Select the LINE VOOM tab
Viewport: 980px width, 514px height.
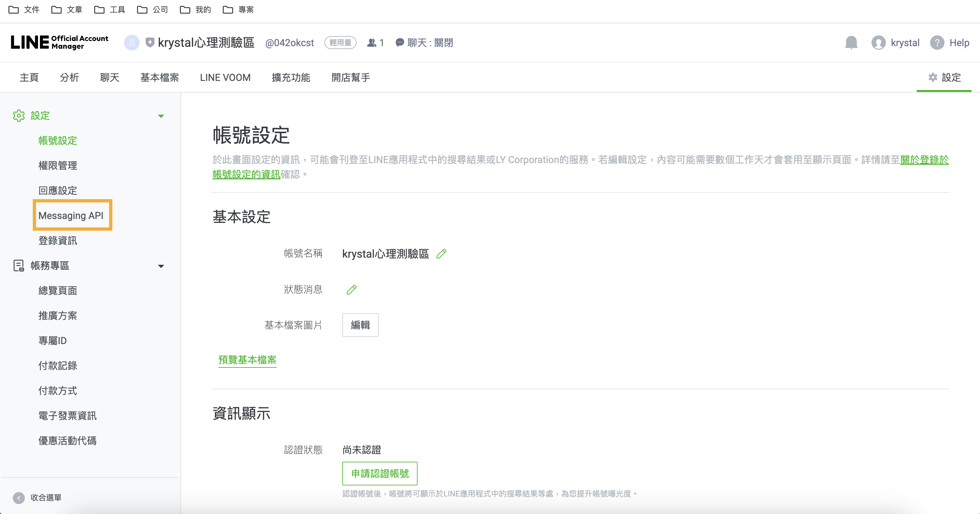pyautogui.click(x=225, y=77)
